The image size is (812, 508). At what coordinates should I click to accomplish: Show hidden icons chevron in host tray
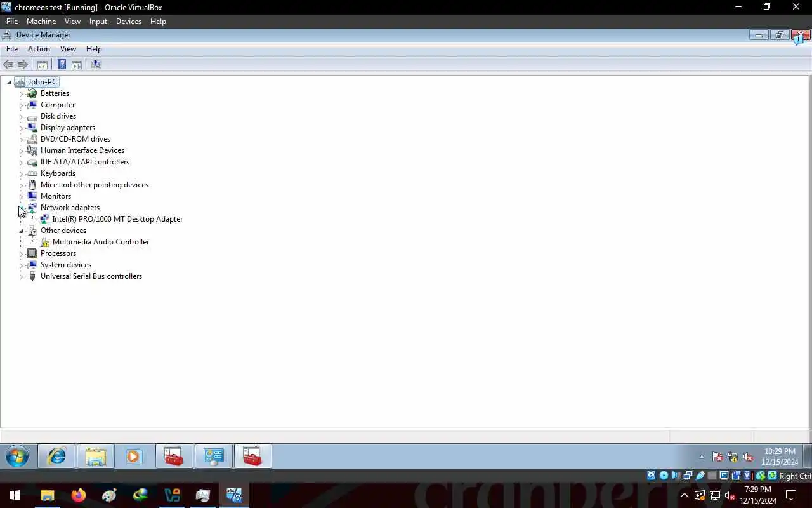tap(684, 495)
